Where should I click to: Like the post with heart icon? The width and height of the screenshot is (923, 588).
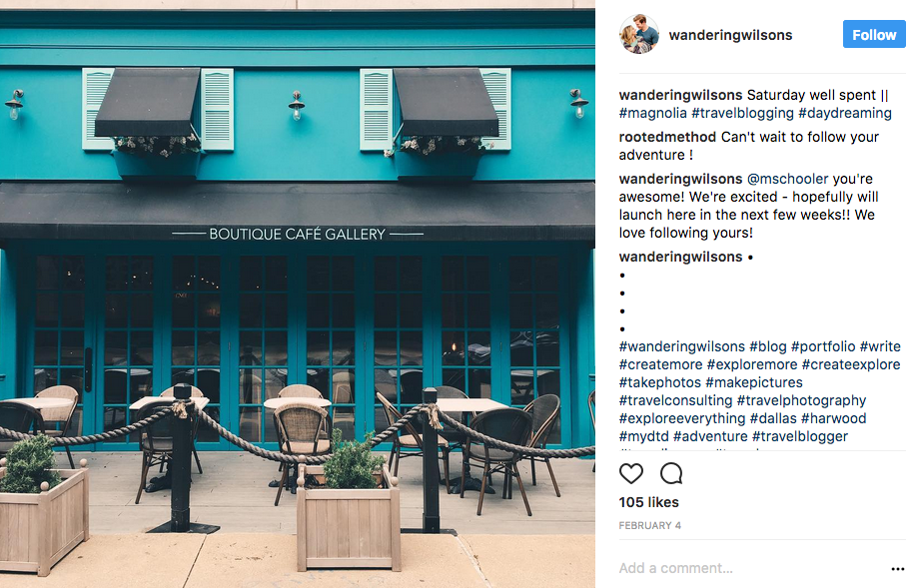[631, 473]
